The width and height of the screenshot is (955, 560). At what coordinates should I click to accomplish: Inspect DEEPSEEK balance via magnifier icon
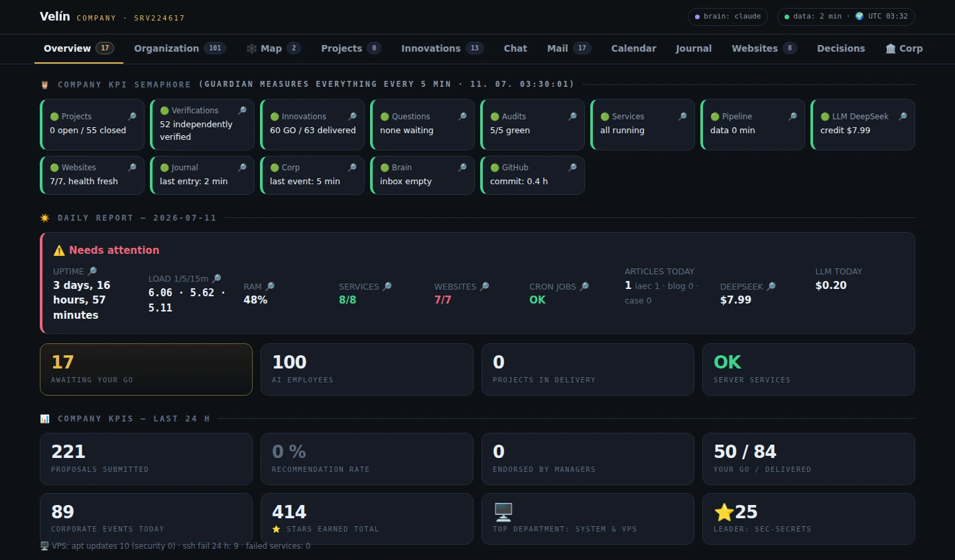tap(771, 286)
